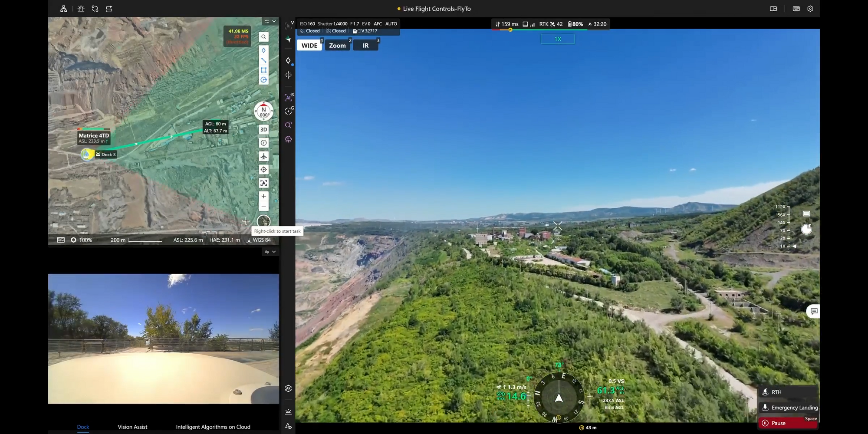The width and height of the screenshot is (868, 434).
Task: Switch to the Vision Assist tab
Action: (x=132, y=427)
